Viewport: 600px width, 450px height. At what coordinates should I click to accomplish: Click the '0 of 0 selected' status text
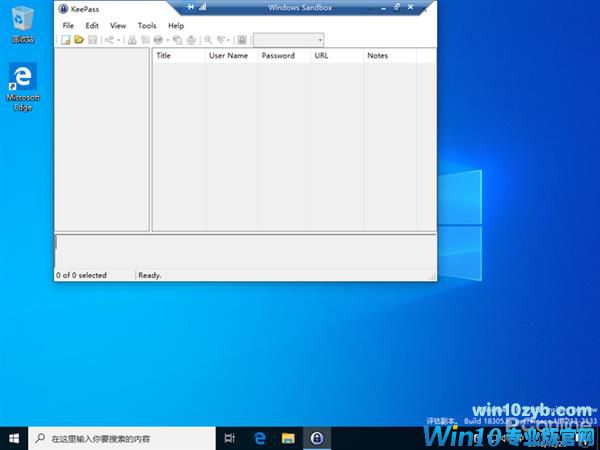81,275
